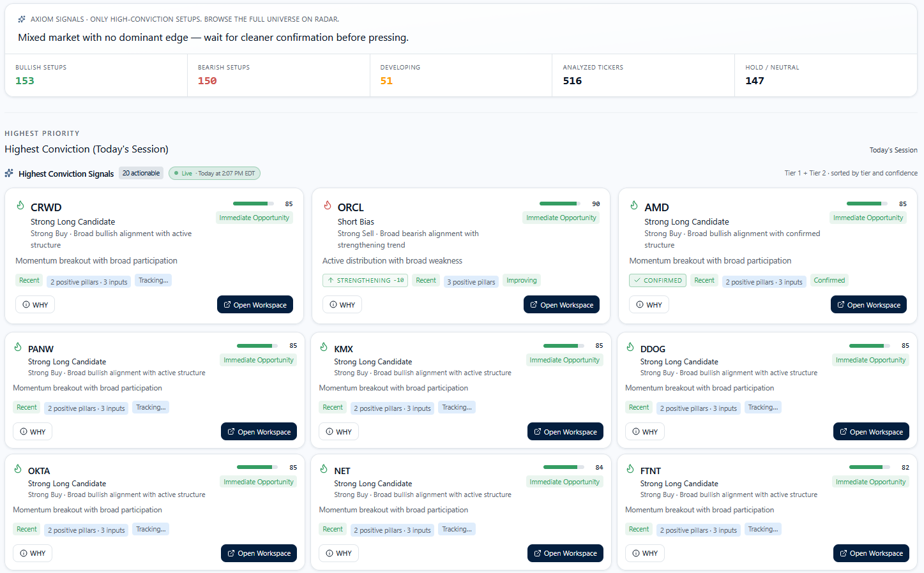View the WHY reasoning on DDOG
Image resolution: width=924 pixels, height=573 pixels.
(645, 431)
